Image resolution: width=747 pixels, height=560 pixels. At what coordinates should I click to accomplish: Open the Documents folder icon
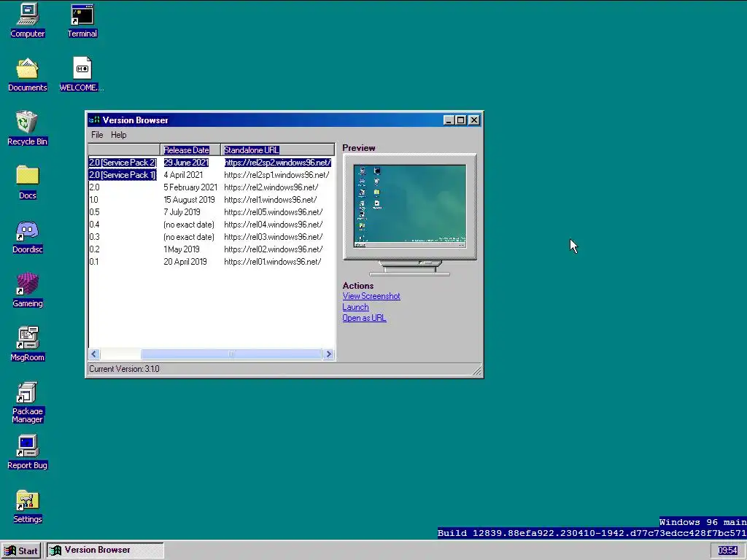pyautogui.click(x=28, y=74)
